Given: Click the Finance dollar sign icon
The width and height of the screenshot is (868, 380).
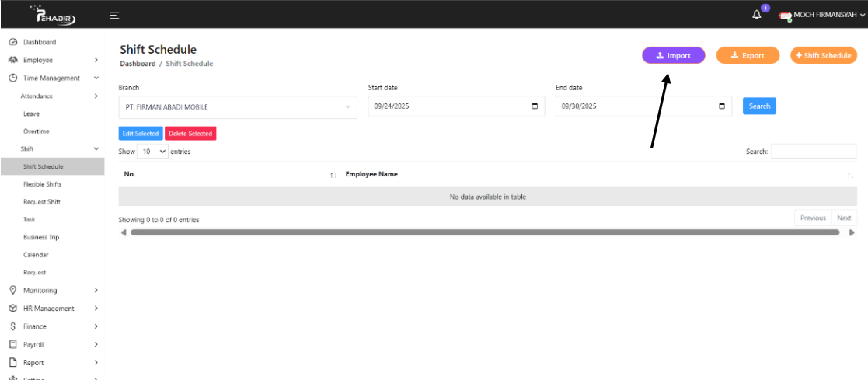Looking at the screenshot, I should (12, 326).
